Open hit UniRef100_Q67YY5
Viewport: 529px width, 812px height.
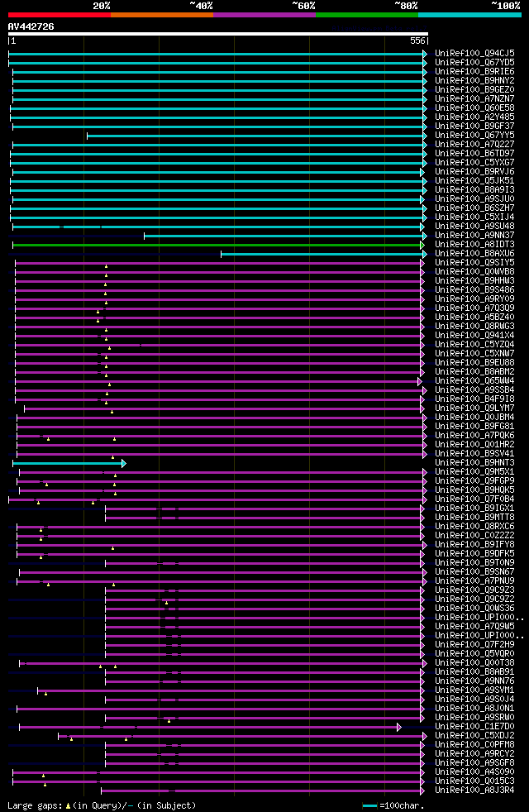tap(474, 135)
